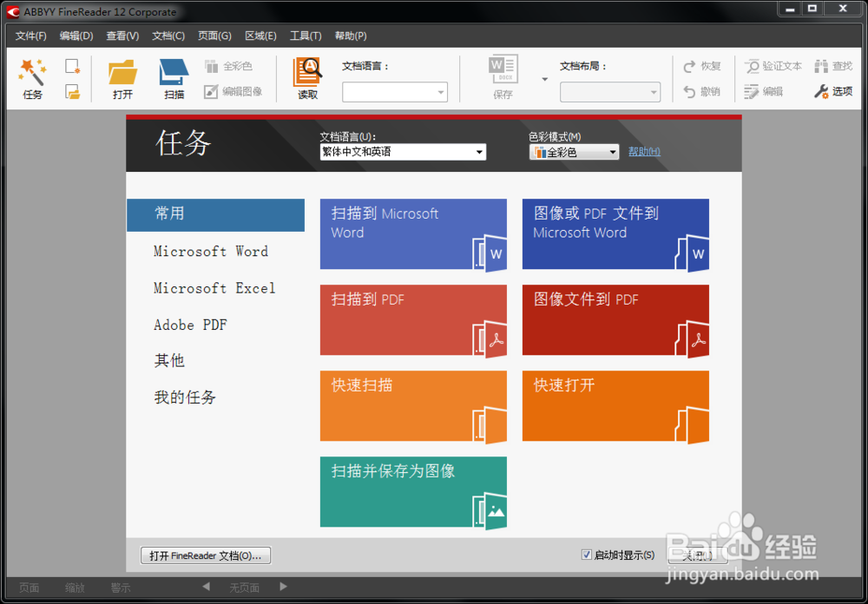Start Scan and save as image tile
Screen dimensions: 868x604
[413, 491]
